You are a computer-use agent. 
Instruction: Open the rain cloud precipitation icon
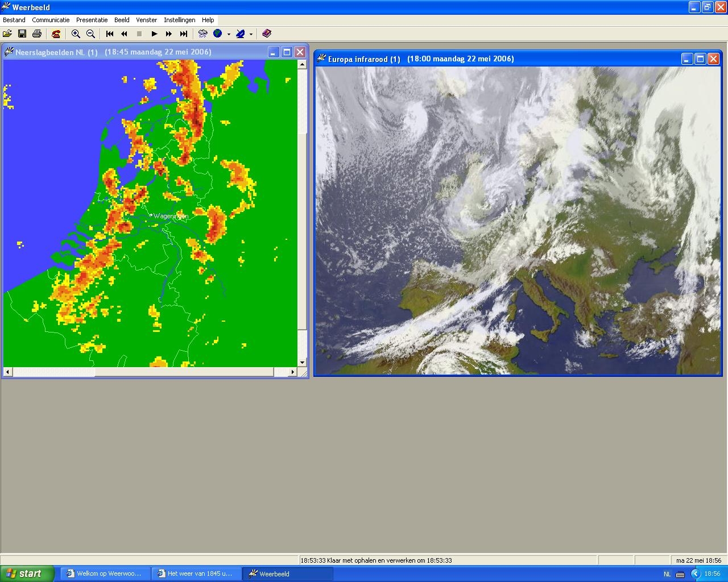tap(202, 34)
